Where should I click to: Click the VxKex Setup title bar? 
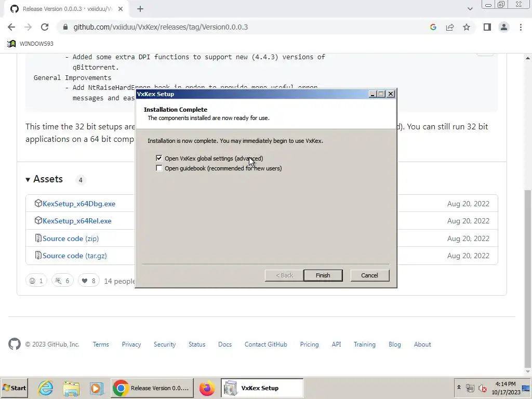[252, 94]
